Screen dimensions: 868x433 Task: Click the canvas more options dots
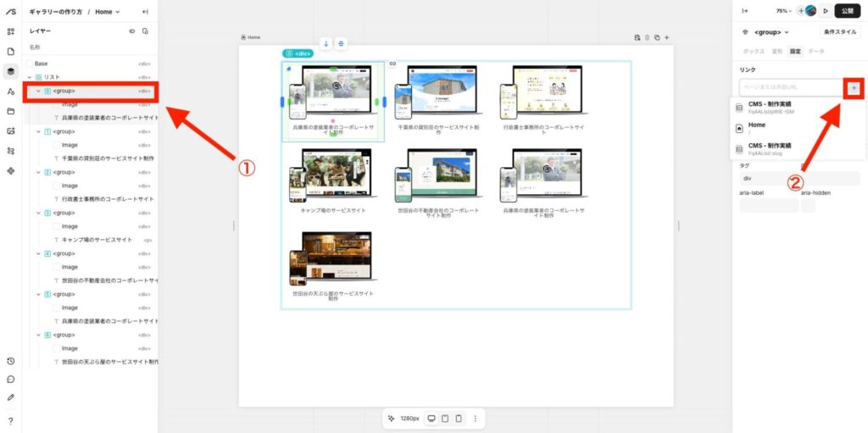pos(476,419)
